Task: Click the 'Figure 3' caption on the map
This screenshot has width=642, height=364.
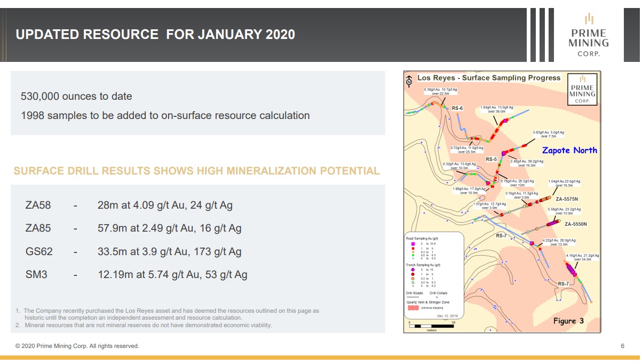Action: point(568,321)
